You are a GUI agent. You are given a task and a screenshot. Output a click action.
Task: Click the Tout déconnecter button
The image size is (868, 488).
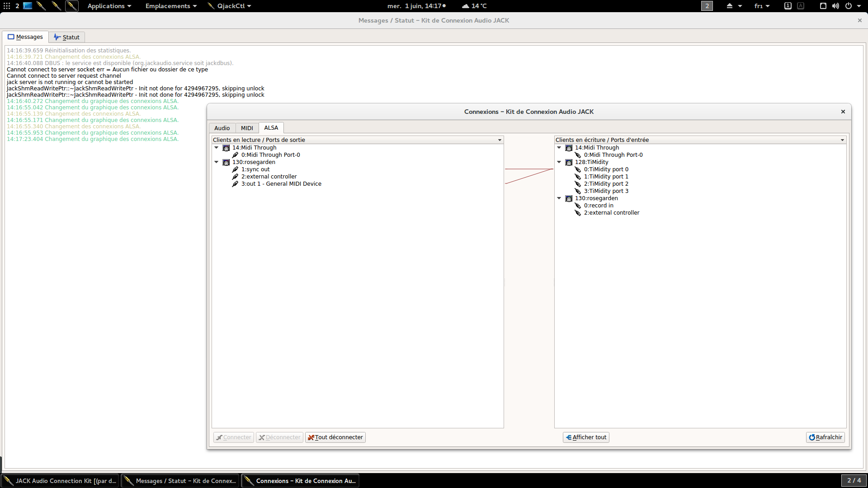335,437
